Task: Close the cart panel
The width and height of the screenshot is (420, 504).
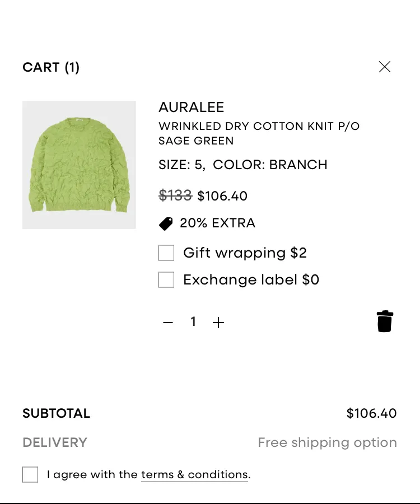Action: coord(384,67)
